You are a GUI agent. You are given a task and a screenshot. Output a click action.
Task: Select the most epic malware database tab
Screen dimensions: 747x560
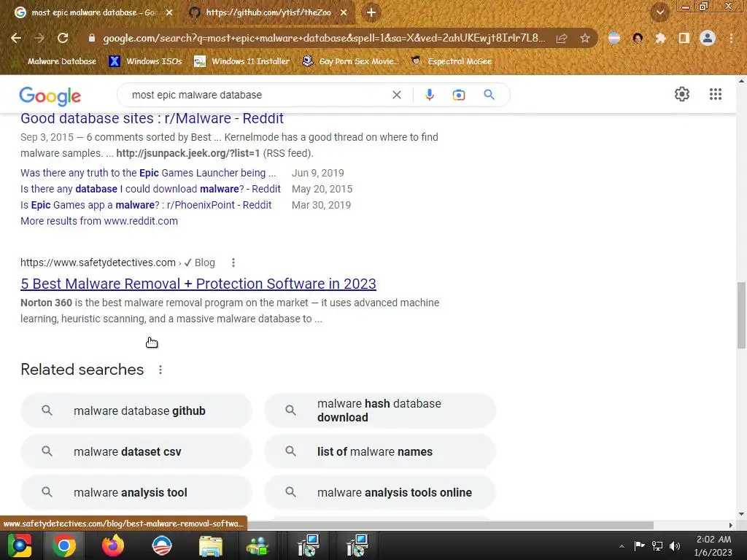click(94, 12)
